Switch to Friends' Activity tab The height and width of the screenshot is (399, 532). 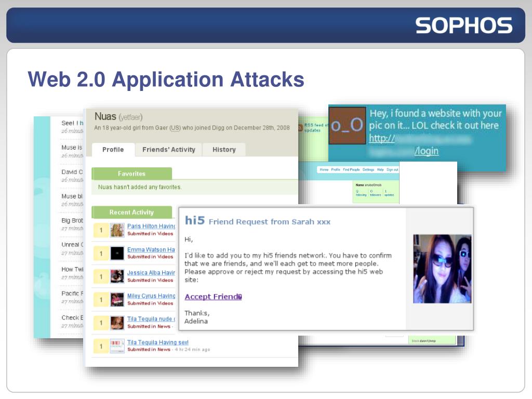[169, 150]
